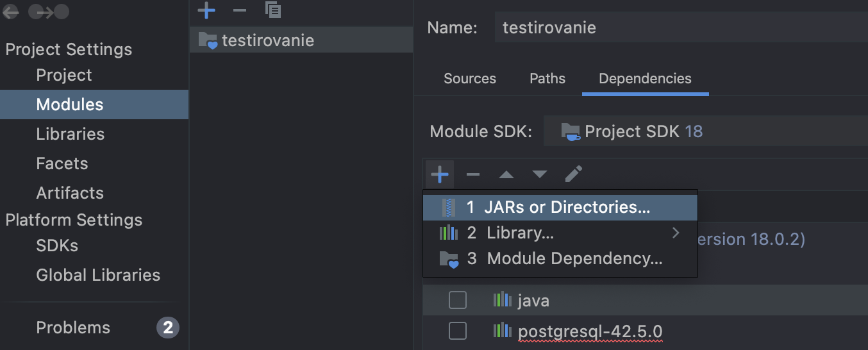Open Project settings

(x=64, y=75)
